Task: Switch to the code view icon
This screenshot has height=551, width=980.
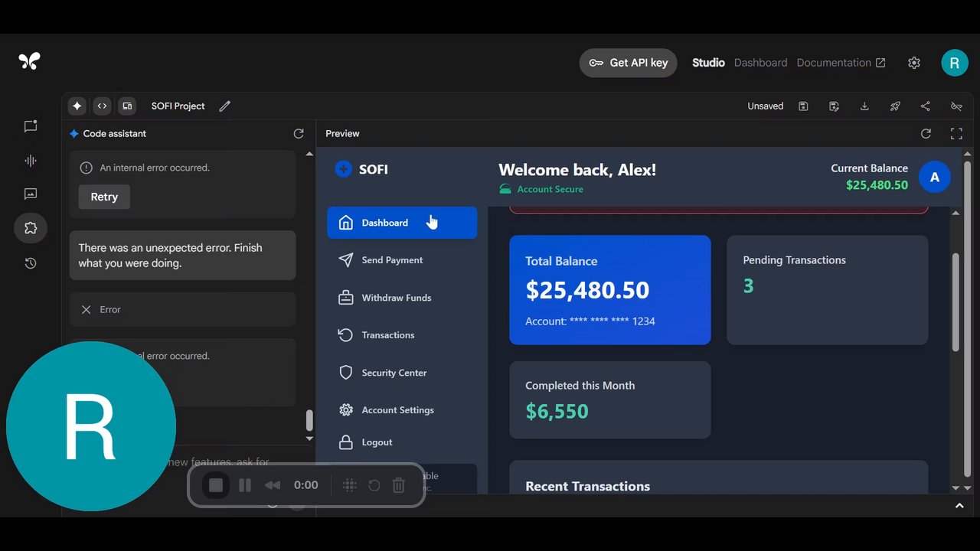Action: pos(102,106)
